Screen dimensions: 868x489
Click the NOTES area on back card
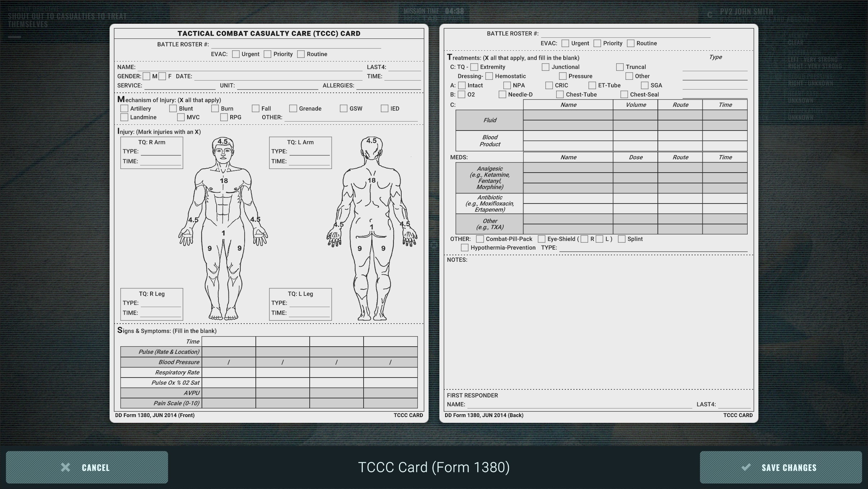(599, 324)
